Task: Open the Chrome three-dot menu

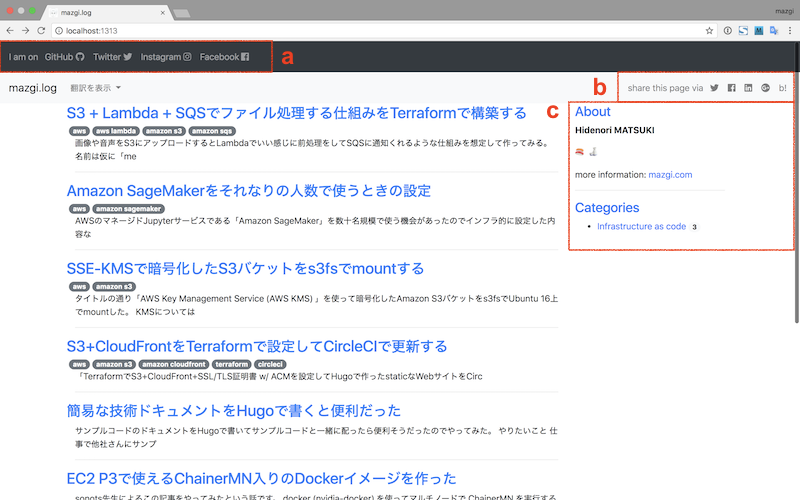Action: click(790, 31)
